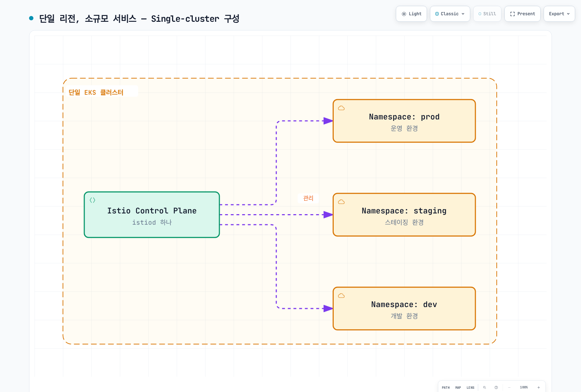Toggle the Light theme button
The image size is (581, 392).
[411, 14]
